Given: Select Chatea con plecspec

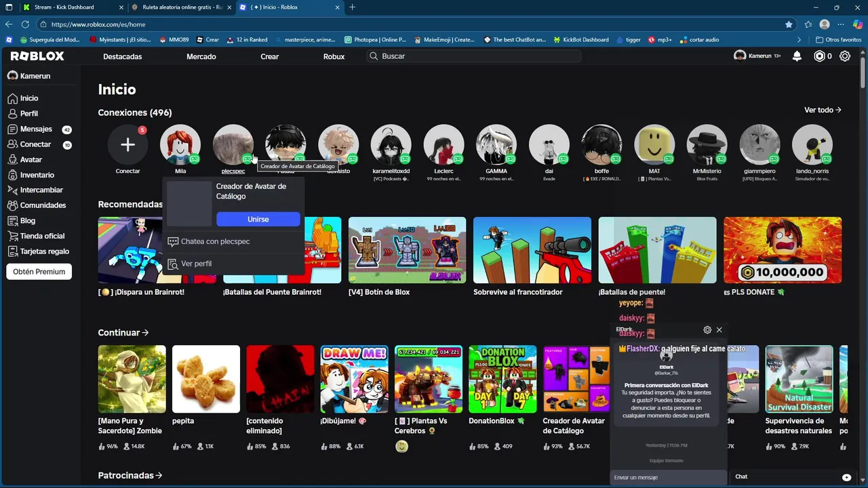Looking at the screenshot, I should (233, 241).
